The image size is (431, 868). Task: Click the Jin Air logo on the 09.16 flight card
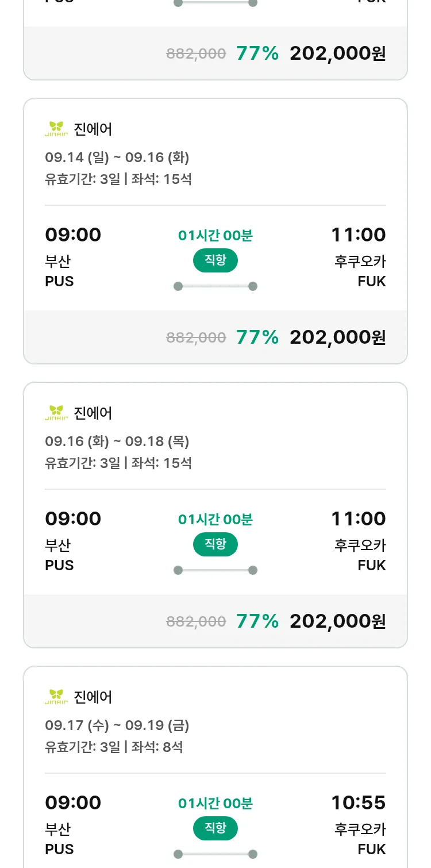(56, 413)
